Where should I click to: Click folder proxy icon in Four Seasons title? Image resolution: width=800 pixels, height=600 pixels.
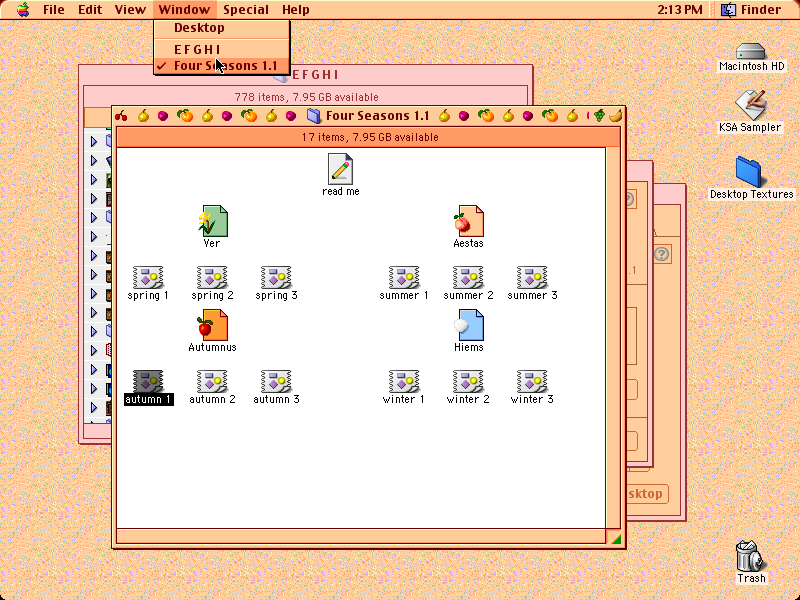(313, 116)
